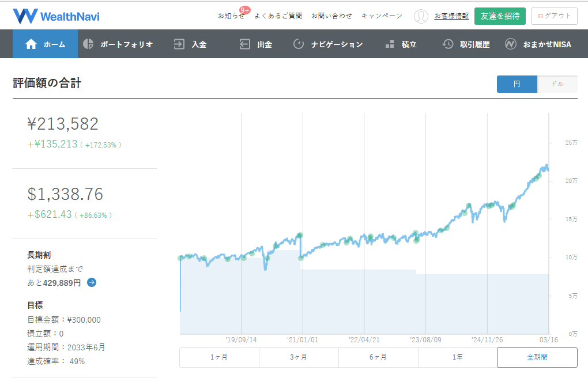Go to the ホーム tab

tap(46, 44)
